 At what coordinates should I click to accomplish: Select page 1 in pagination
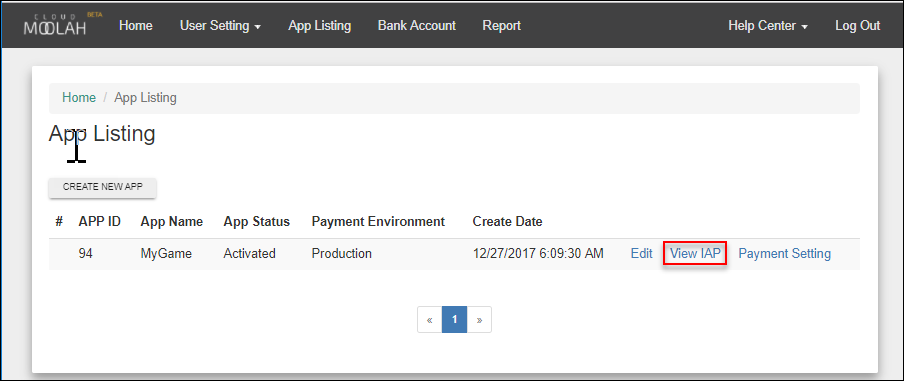point(454,319)
